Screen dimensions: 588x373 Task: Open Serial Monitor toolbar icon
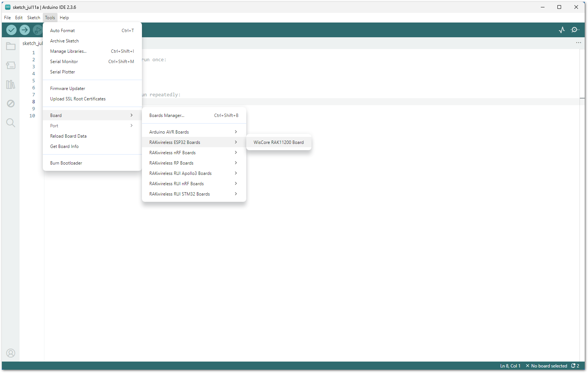pyautogui.click(x=575, y=30)
